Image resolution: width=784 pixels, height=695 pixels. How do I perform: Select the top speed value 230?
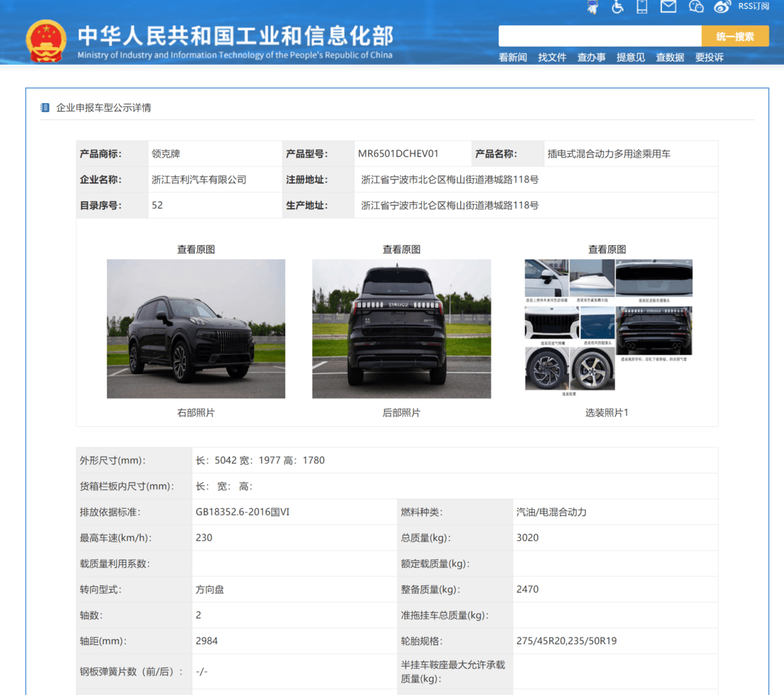point(204,538)
